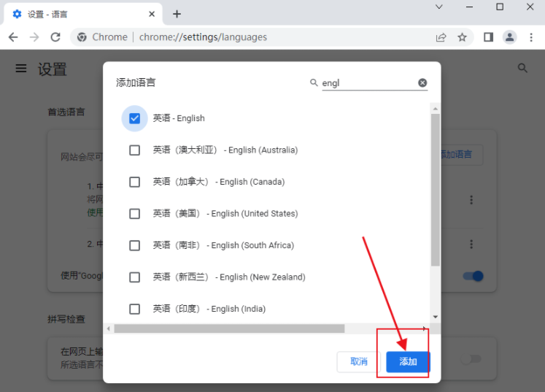The image size is (545, 392).
Task: Check English (South Africa)
Action: [x=134, y=245]
